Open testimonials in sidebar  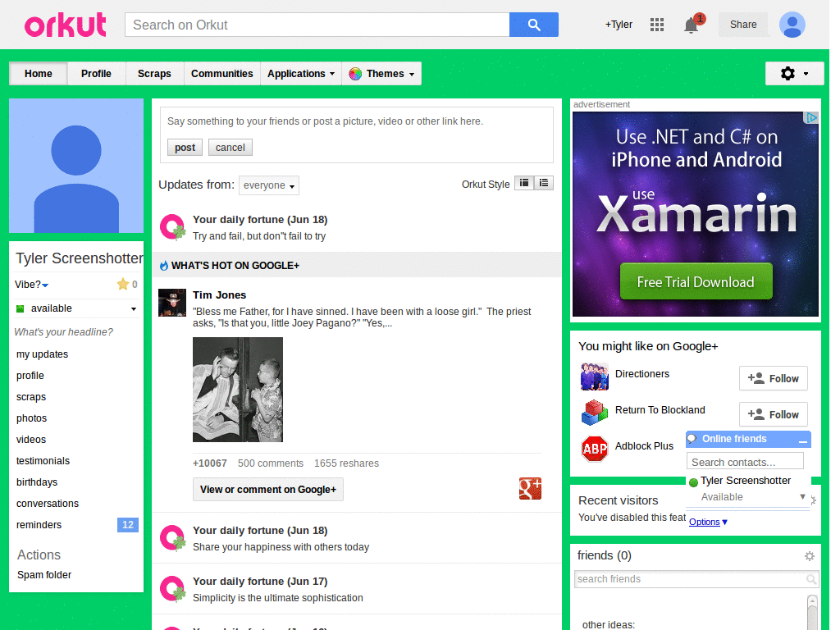[43, 461]
